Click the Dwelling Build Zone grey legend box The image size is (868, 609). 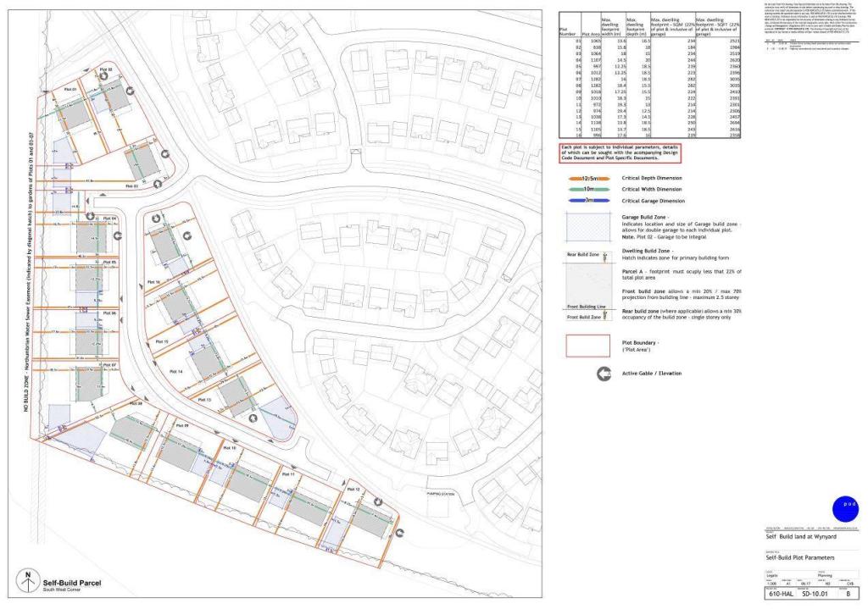[587, 284]
